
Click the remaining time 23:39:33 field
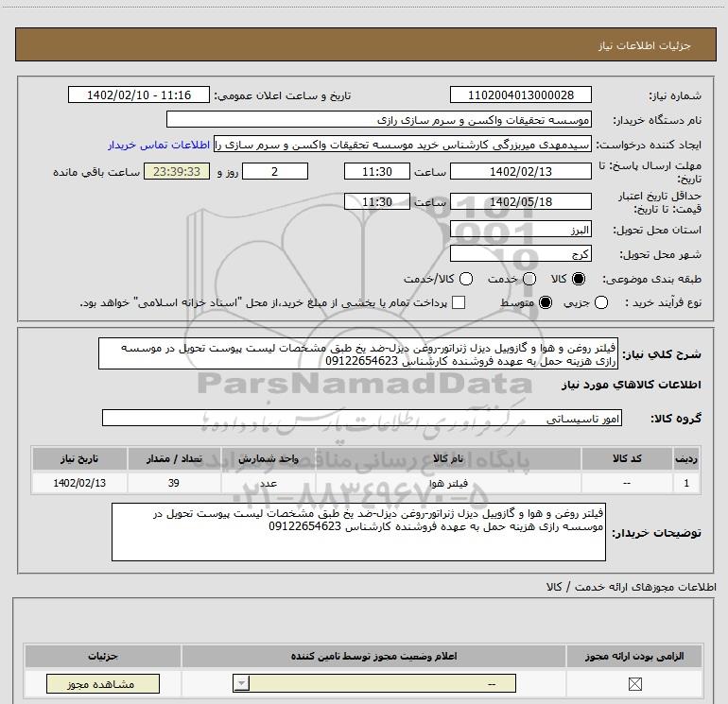[177, 171]
